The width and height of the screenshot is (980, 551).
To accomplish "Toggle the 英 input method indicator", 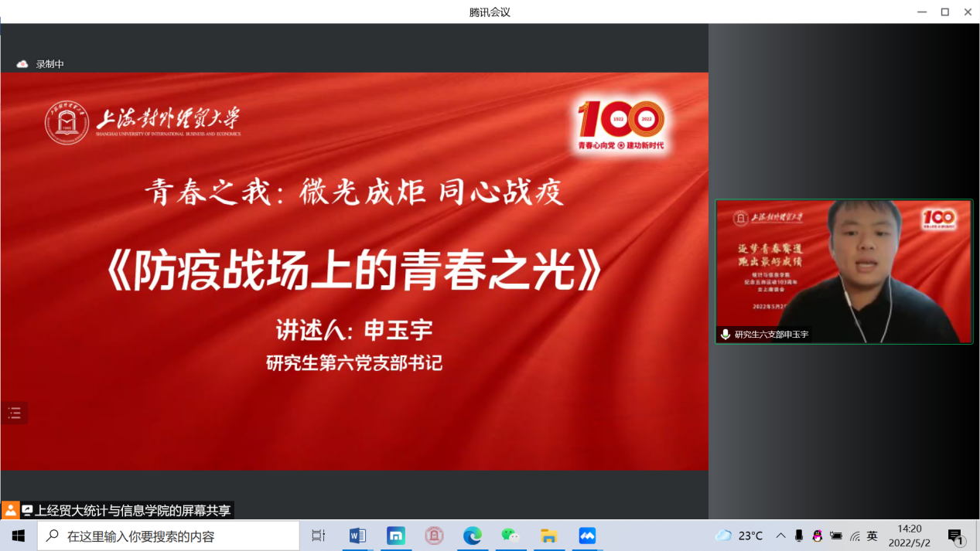I will pos(872,536).
